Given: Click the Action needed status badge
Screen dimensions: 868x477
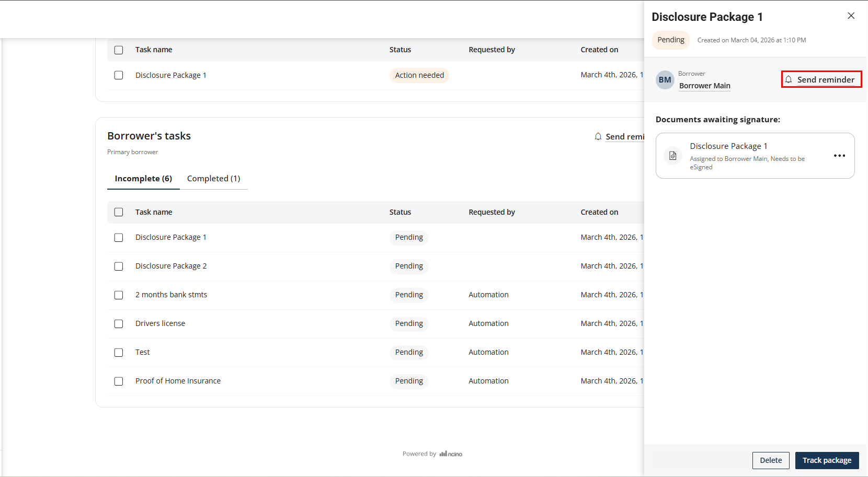Looking at the screenshot, I should coord(419,75).
